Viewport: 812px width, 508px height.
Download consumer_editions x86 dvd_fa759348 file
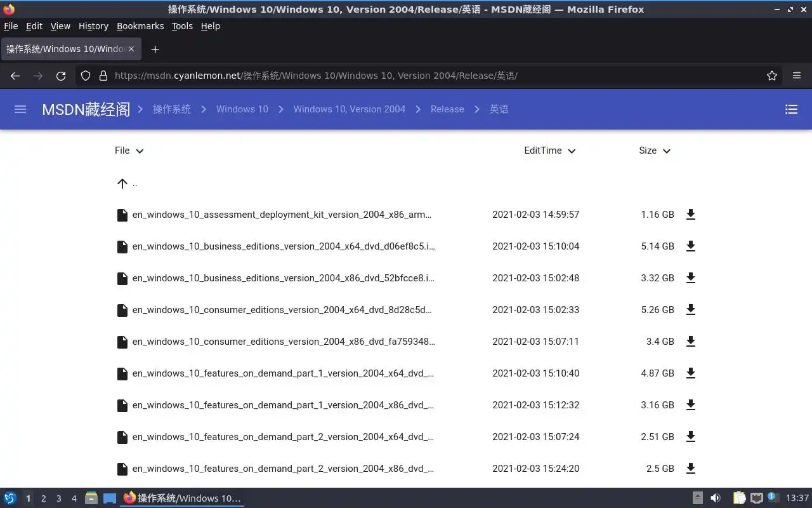coord(691,342)
